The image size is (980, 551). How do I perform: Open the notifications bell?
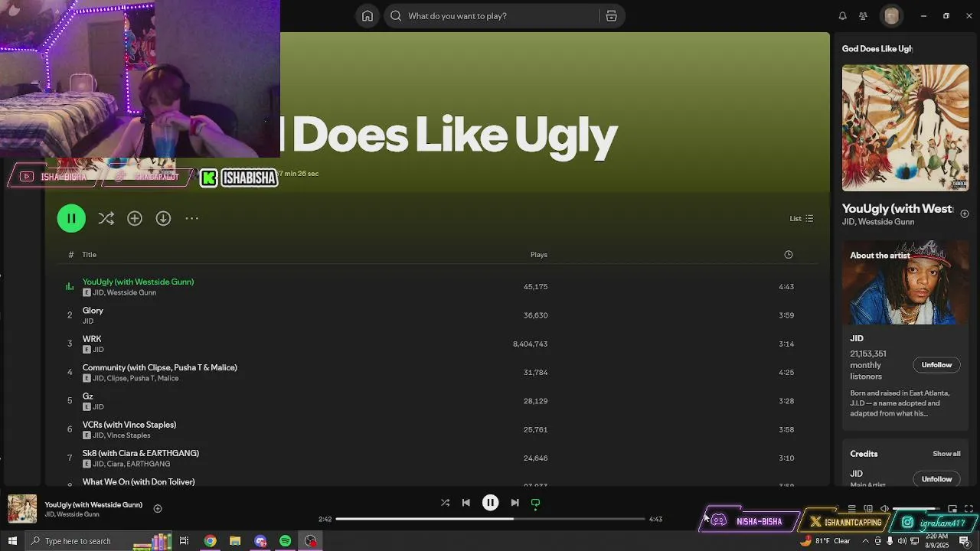point(842,16)
